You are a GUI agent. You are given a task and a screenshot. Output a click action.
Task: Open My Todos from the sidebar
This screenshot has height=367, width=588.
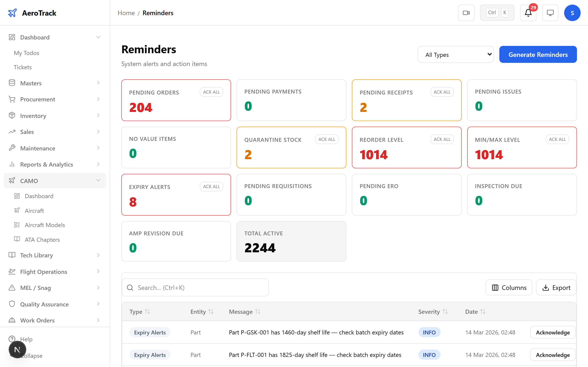(26, 53)
